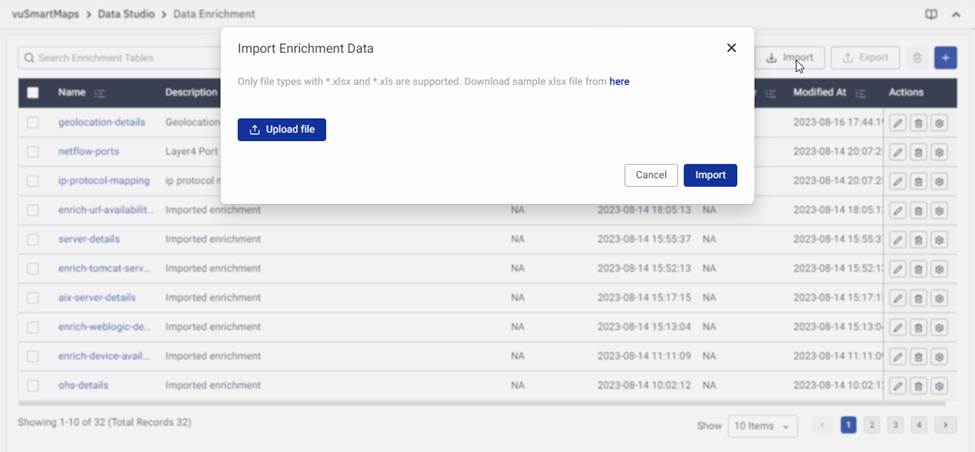975x452 pixels.
Task: Click the Search Enrichment Tables field
Action: (120, 58)
